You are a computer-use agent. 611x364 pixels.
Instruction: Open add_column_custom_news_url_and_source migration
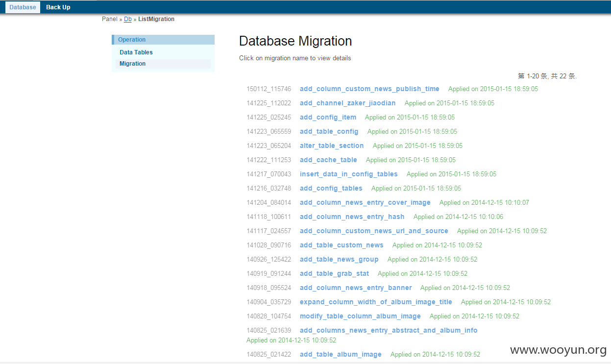coord(374,231)
